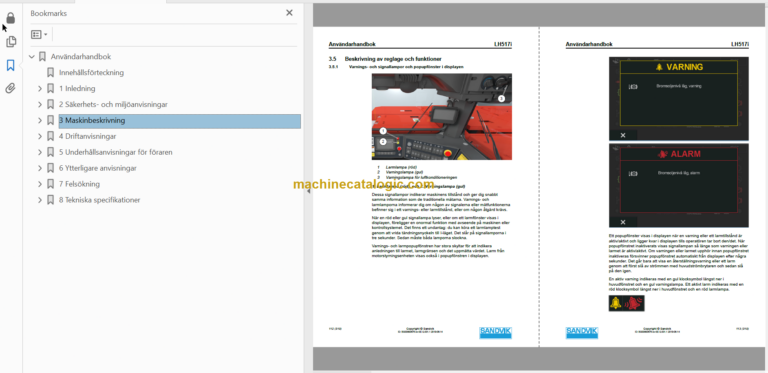Select the Bookmarks panel icon in the sidebar
This screenshot has width=768, height=373.
coord(10,65)
